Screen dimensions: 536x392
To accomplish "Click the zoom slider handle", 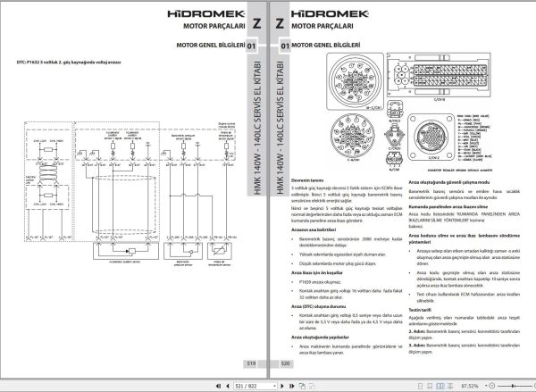I will (x=514, y=386).
